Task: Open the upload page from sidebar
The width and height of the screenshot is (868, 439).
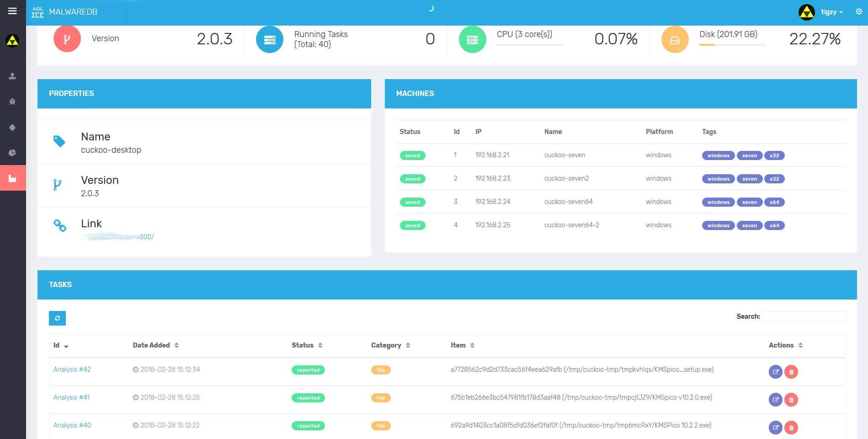Action: [12, 76]
